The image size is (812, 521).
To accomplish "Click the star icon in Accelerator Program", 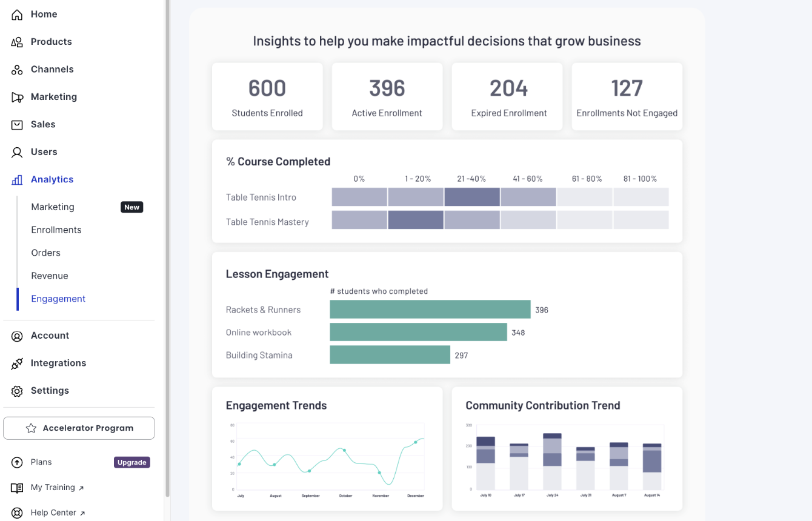I will pos(31,428).
